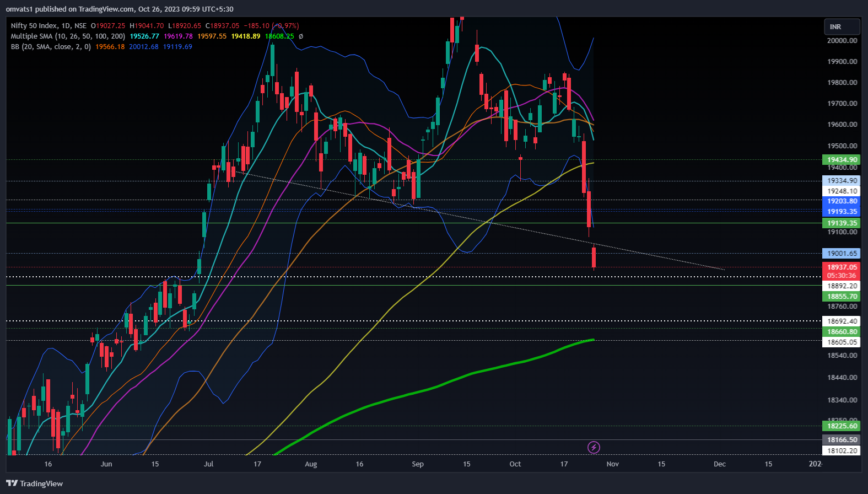868x494 pixels.
Task: Click the 19600.00 price axis tick
Action: 842,125
